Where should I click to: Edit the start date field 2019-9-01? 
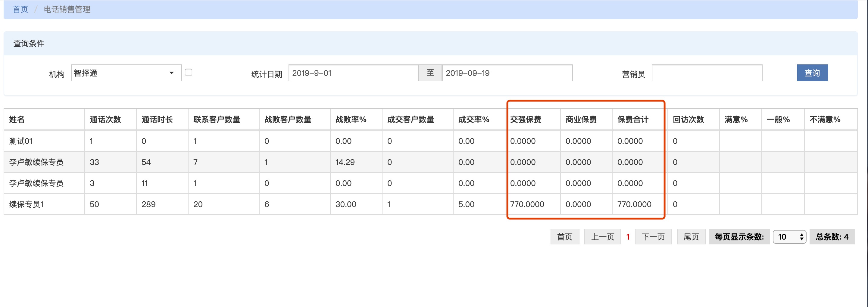[x=354, y=73]
